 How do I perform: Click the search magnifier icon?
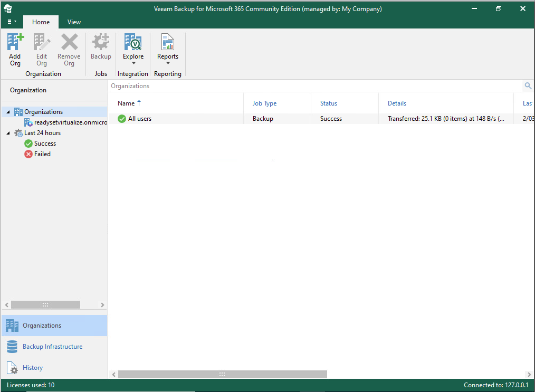click(x=528, y=86)
